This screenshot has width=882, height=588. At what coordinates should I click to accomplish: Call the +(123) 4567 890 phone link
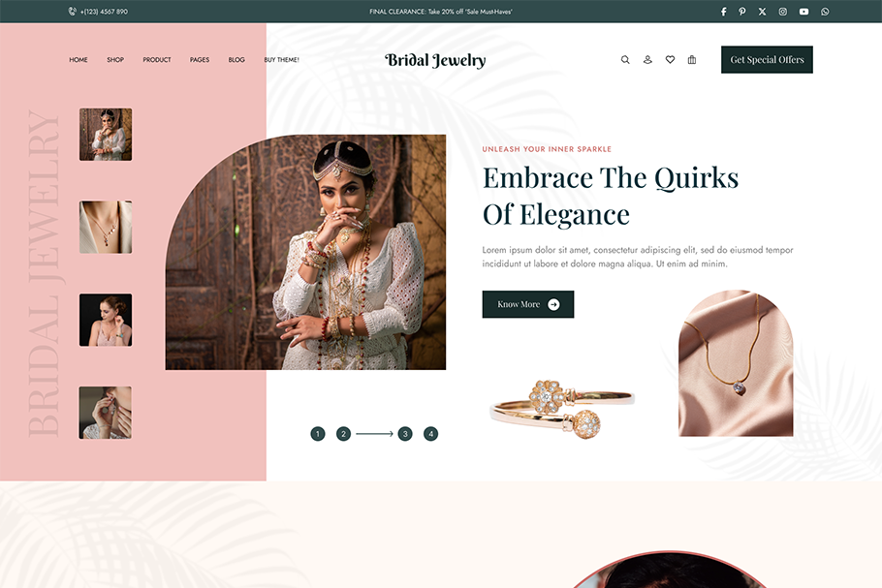point(98,12)
